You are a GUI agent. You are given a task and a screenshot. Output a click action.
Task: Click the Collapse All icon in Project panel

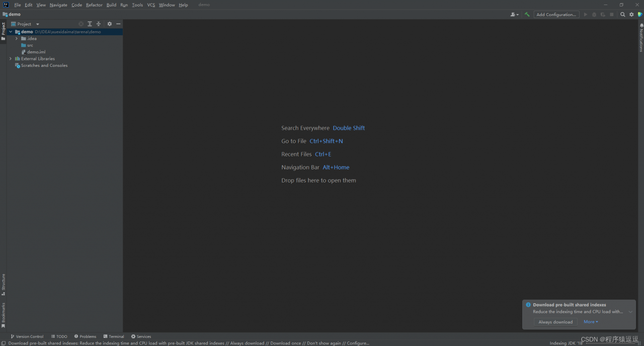tap(99, 24)
